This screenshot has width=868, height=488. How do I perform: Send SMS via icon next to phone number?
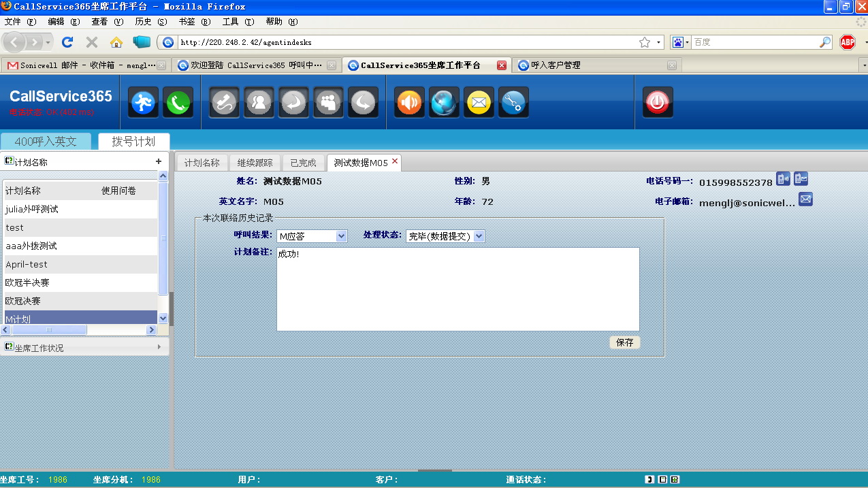coord(801,180)
